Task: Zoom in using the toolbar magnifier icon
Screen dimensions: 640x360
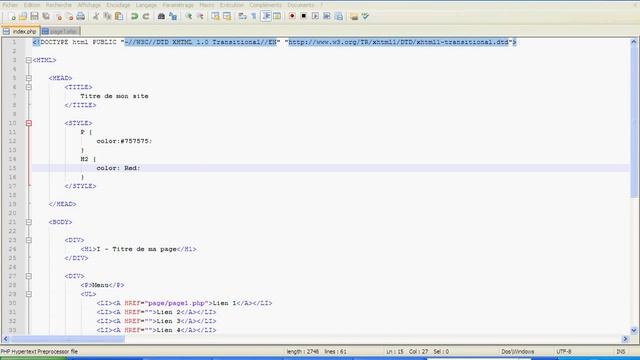Action: [188, 16]
